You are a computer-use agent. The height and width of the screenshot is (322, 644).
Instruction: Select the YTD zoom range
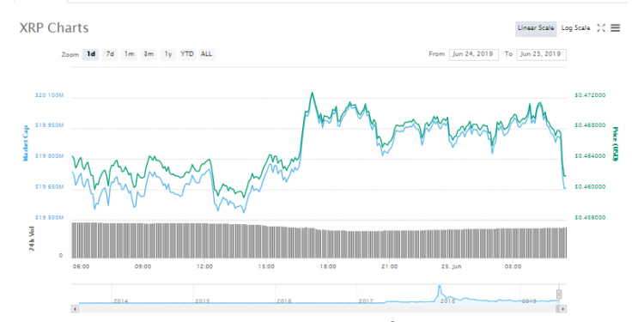187,54
